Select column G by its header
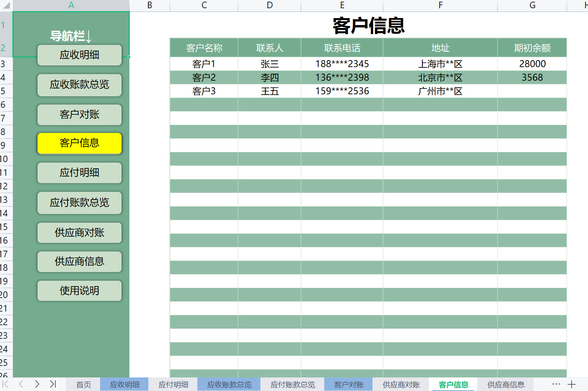This screenshot has height=391, width=588. coord(532,5)
